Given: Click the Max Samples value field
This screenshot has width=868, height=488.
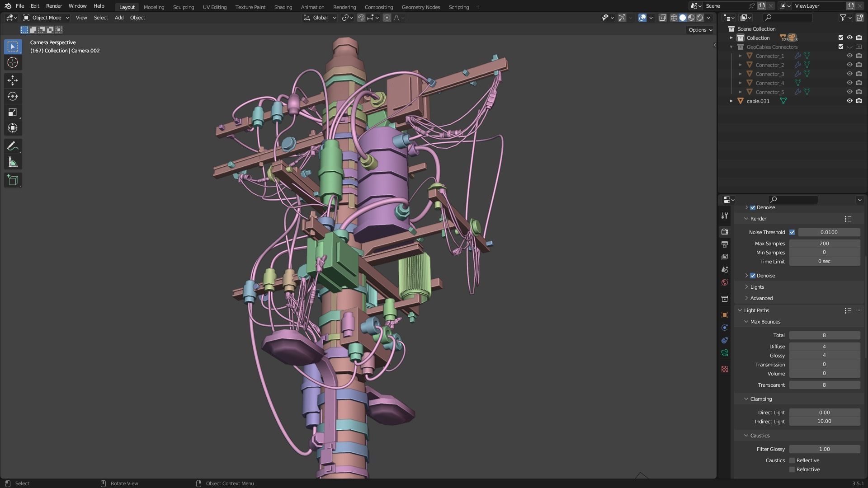Looking at the screenshot, I should pos(824,244).
